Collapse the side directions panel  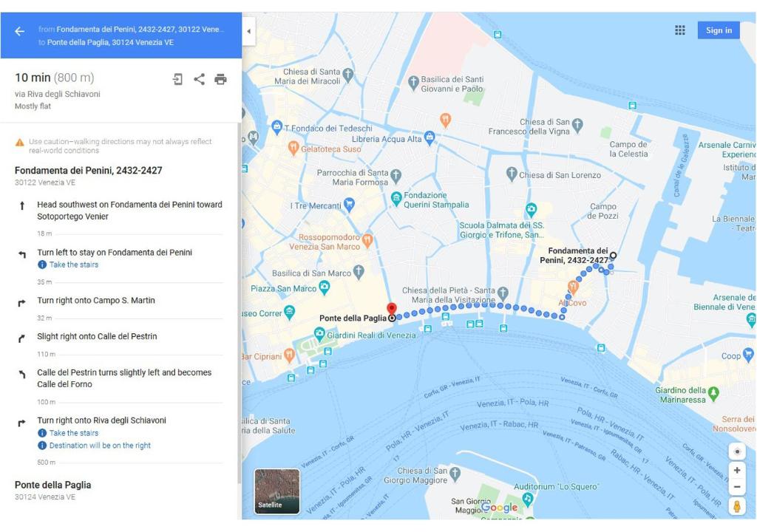point(248,31)
